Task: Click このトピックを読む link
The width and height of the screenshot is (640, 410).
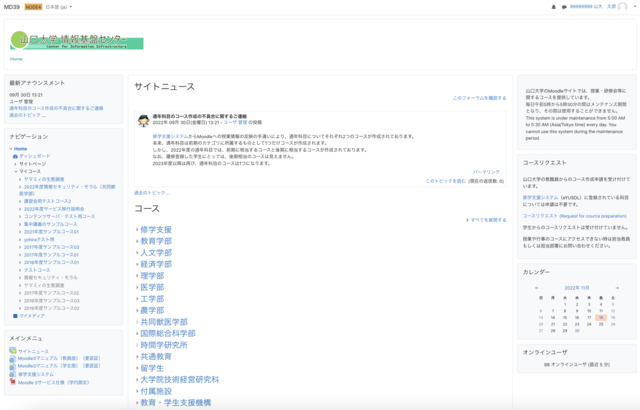Action: click(x=445, y=181)
